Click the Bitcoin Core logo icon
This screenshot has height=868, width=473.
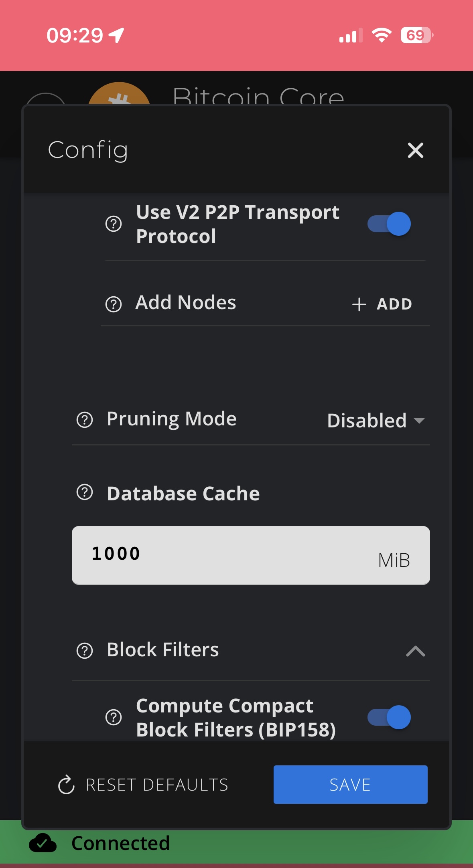click(x=119, y=94)
